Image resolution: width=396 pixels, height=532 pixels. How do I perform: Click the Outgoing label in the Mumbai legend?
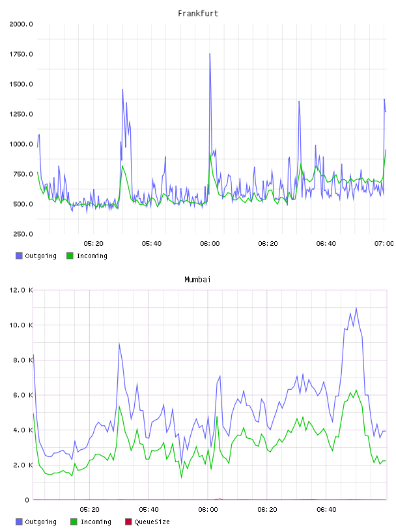pyautogui.click(x=40, y=522)
